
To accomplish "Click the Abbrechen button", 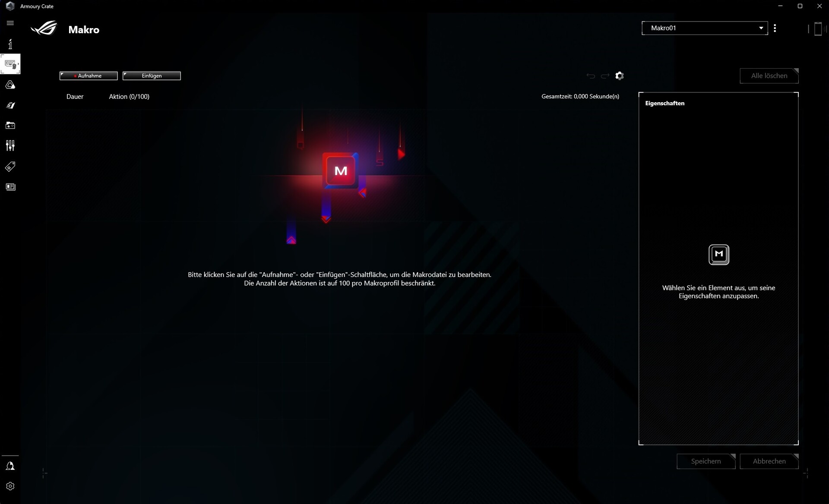I will coord(769,461).
